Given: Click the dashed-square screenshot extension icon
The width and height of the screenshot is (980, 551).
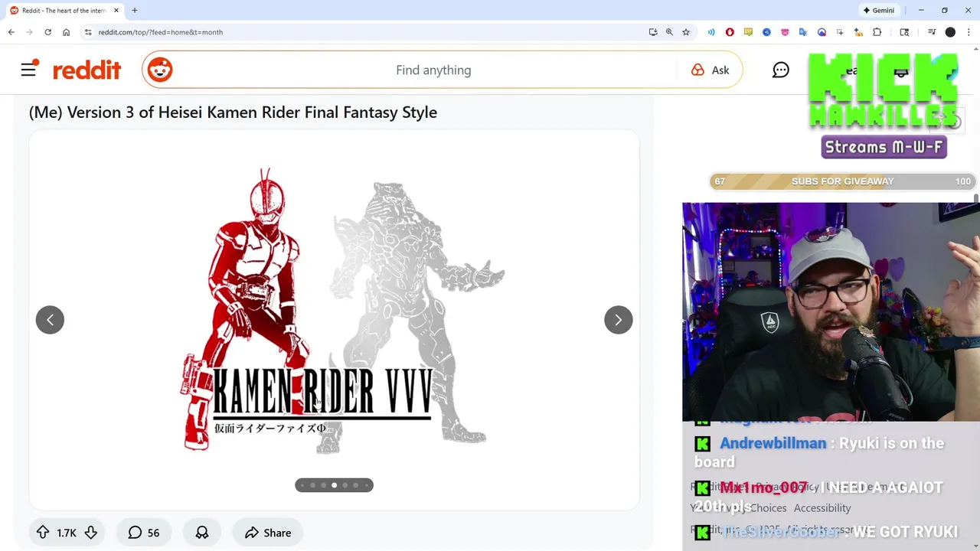Looking at the screenshot, I should coord(840,32).
